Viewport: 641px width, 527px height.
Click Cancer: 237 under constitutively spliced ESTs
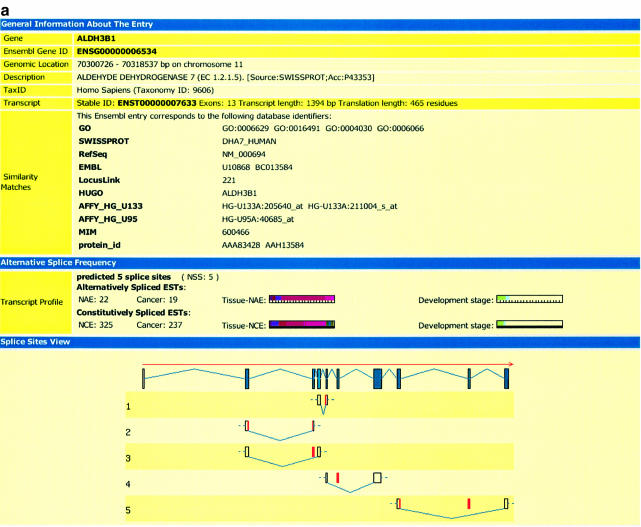[x=159, y=325]
